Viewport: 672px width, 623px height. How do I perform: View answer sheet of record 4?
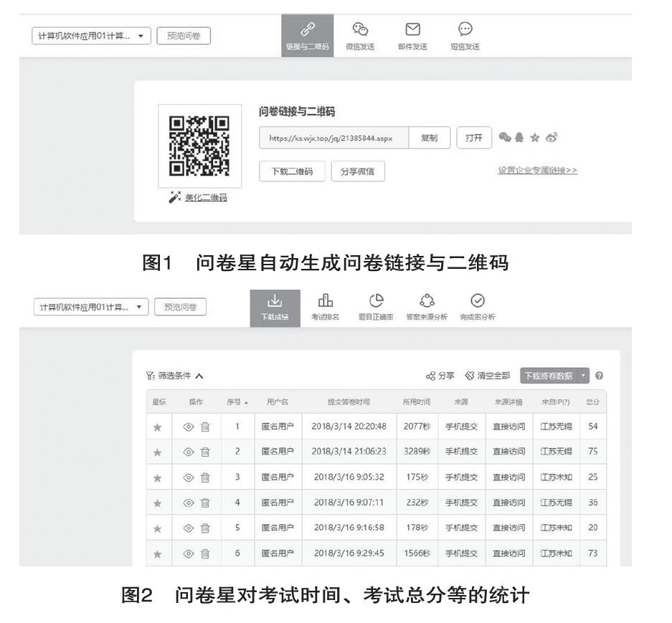click(189, 503)
